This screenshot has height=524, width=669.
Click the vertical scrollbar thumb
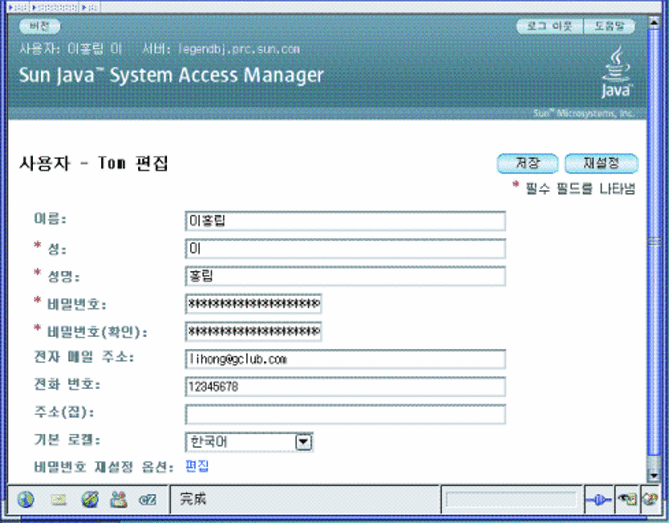pyautogui.click(x=654, y=242)
